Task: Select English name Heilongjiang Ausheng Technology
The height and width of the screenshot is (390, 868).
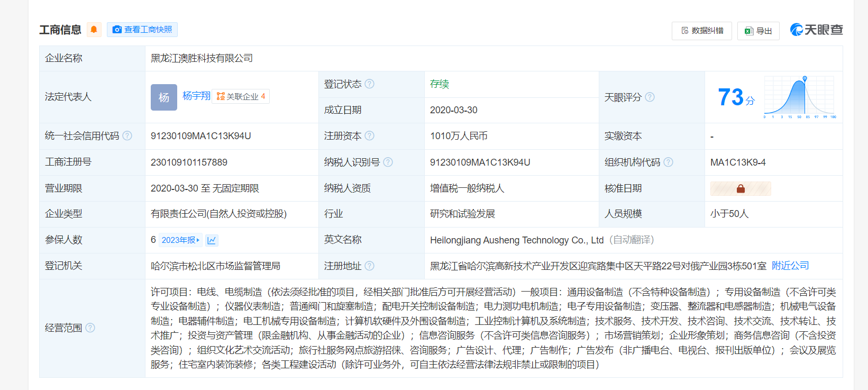Action: point(517,240)
